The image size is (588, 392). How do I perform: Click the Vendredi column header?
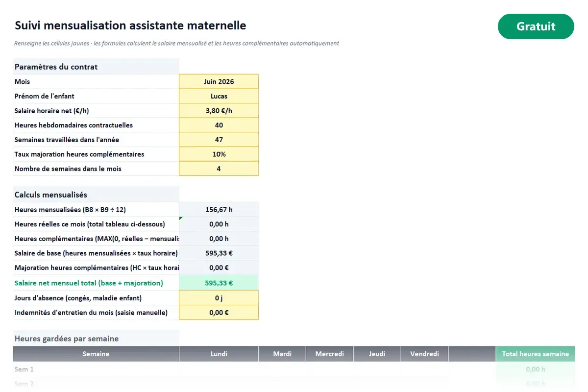pos(424,354)
